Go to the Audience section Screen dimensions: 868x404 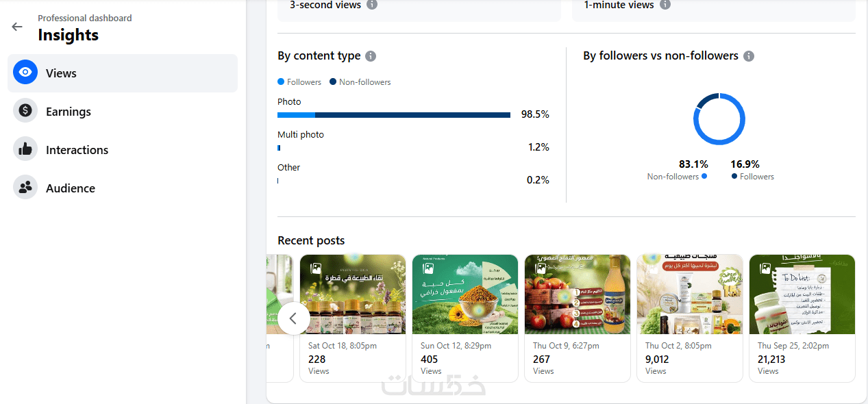point(71,188)
